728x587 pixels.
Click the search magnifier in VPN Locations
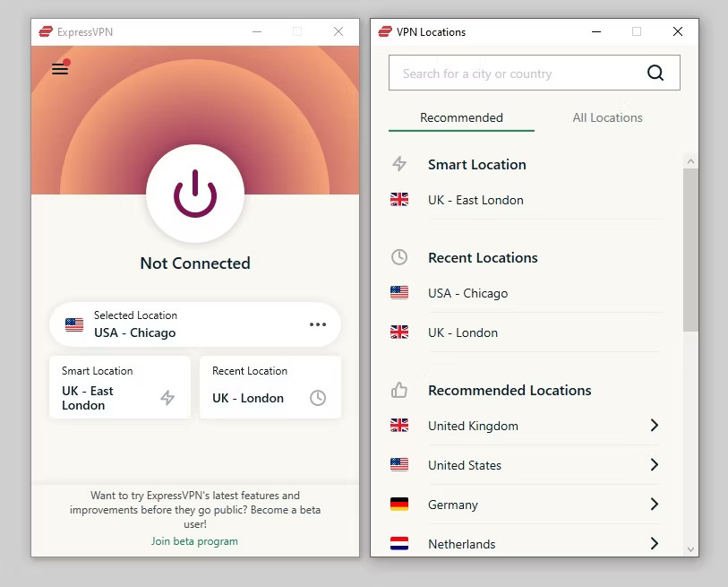pos(655,73)
